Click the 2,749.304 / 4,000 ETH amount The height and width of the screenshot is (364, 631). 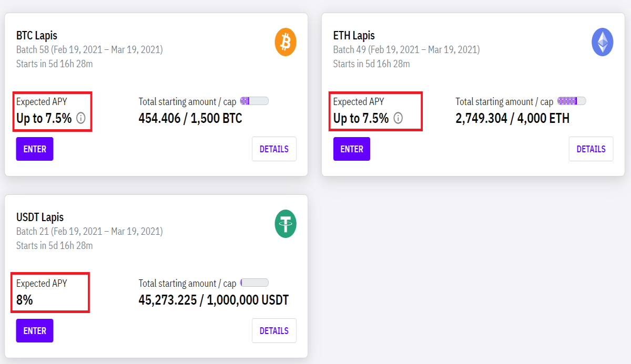(512, 118)
